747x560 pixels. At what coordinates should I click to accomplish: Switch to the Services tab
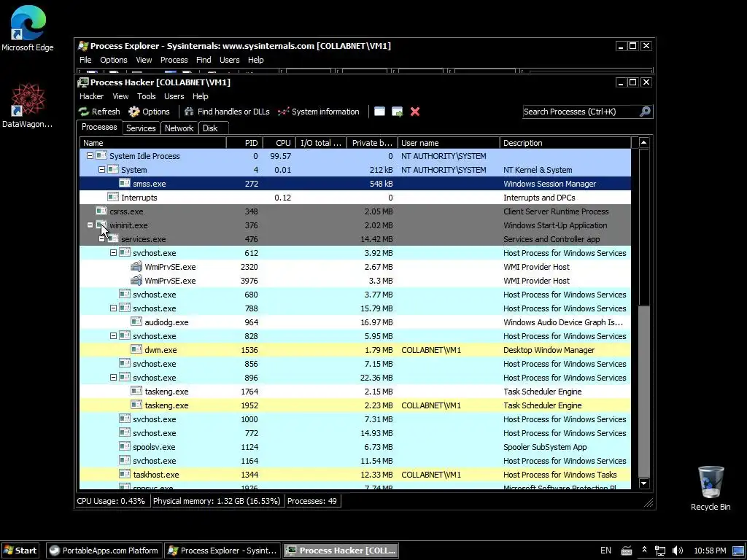(141, 128)
